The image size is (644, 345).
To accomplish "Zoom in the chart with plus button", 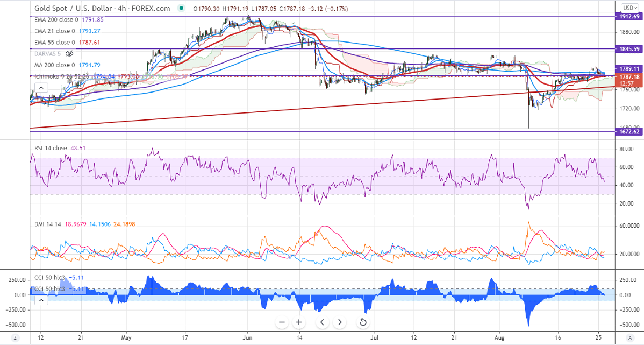I will 299,322.
